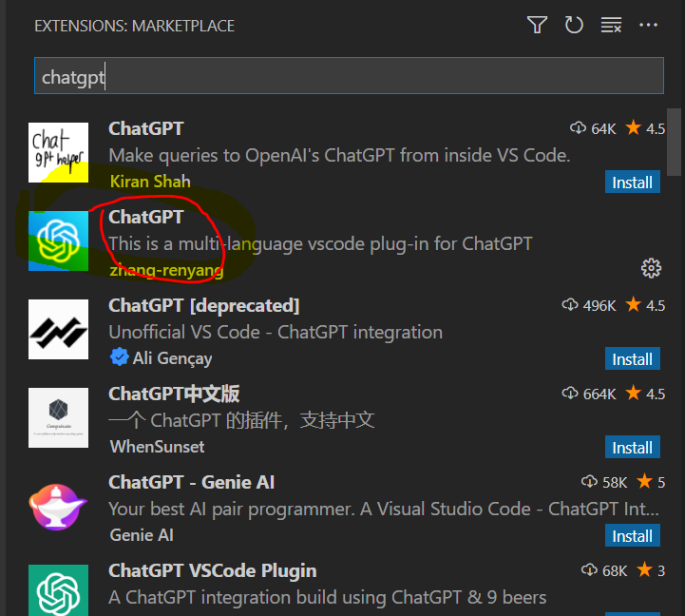Click the 64K download count

click(593, 129)
